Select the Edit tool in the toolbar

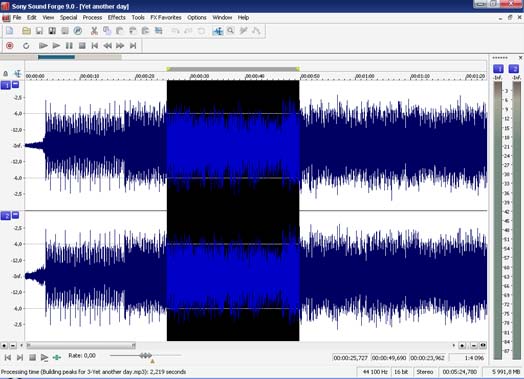point(218,31)
